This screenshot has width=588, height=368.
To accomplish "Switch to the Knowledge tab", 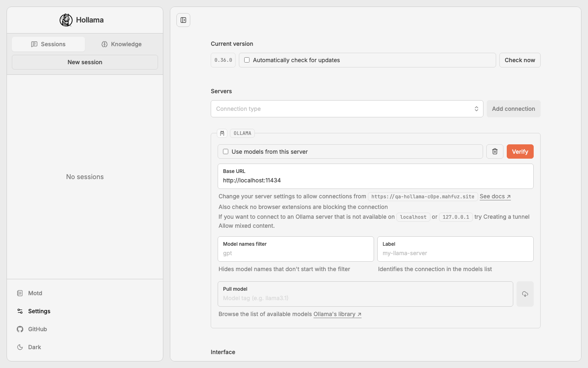I will pyautogui.click(x=121, y=44).
